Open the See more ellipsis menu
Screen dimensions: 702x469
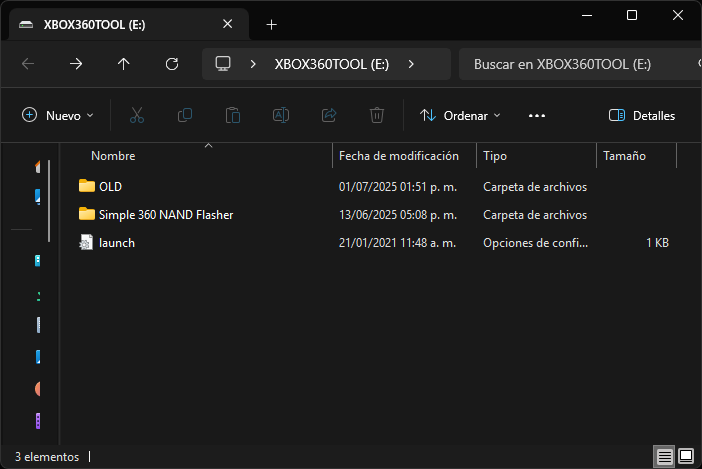[537, 116]
